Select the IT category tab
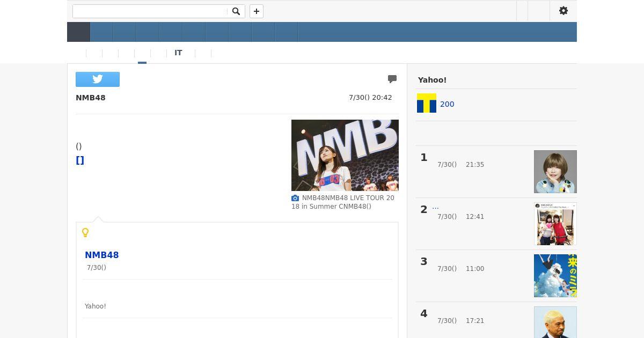 178,53
